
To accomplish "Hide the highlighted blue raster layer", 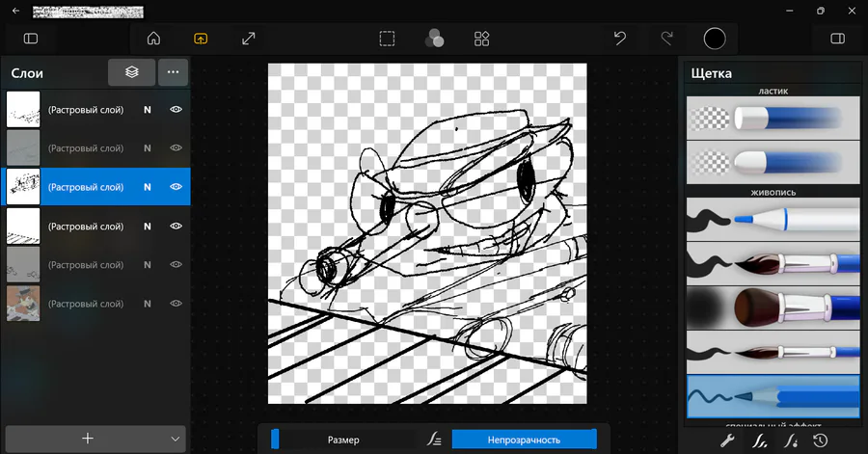I will click(176, 187).
